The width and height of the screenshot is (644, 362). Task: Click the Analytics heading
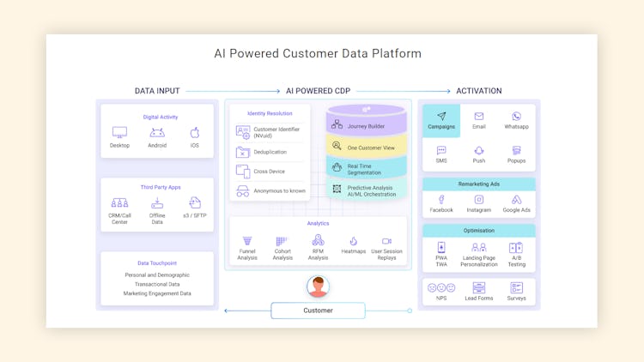click(318, 223)
